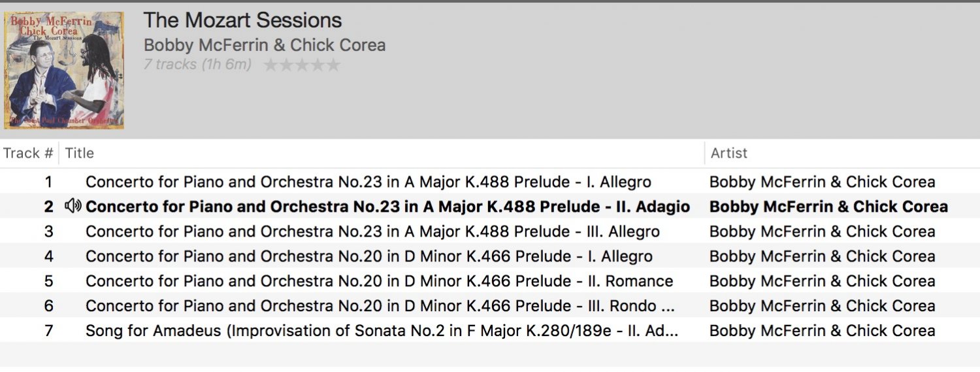Select track 1, K.488 Prelude I. Allegro
The height and width of the screenshot is (372, 980).
[x=368, y=182]
